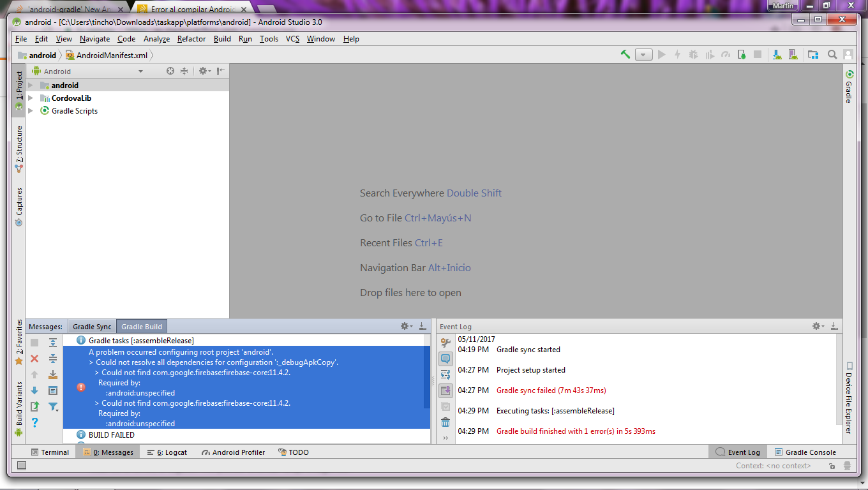The width and height of the screenshot is (868, 490).
Task: Open the Navigate menu
Action: (94, 39)
